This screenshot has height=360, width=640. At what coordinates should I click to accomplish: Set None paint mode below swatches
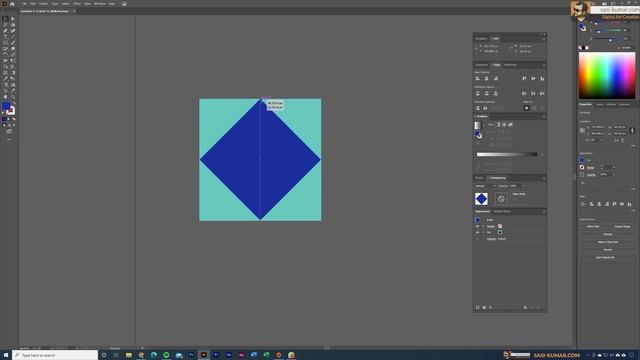pos(13,119)
